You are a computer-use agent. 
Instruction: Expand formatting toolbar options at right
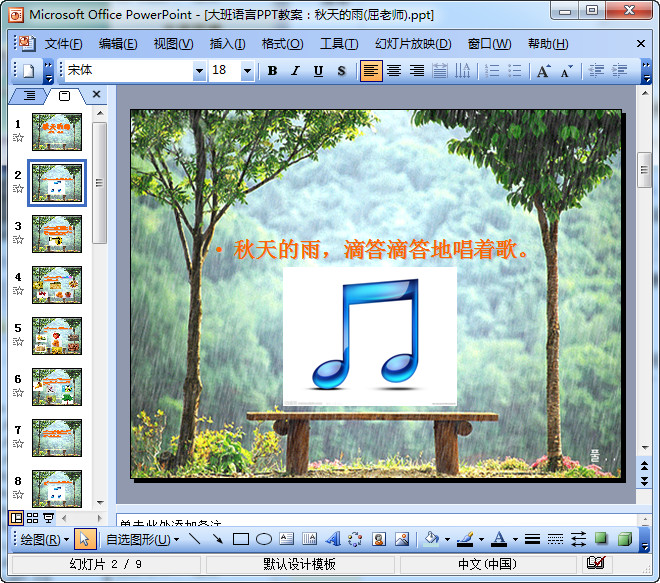[x=646, y=72]
